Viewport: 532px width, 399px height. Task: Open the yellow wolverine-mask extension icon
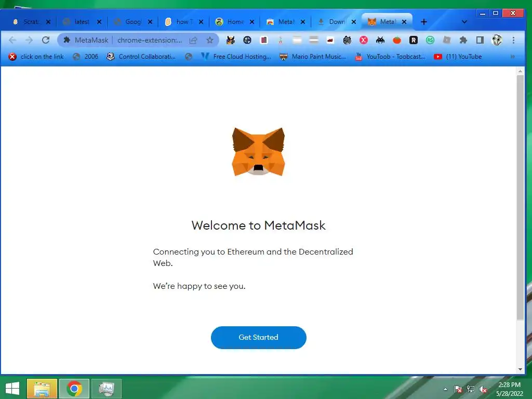(x=231, y=40)
